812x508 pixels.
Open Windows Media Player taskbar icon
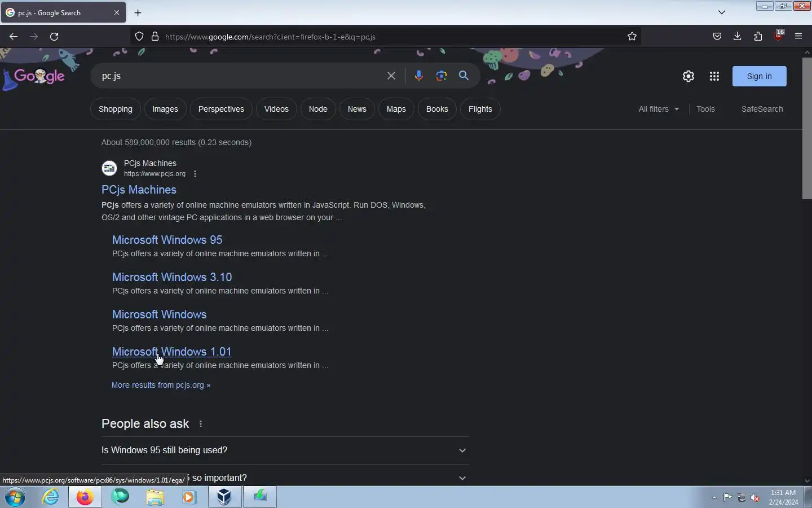point(189,497)
